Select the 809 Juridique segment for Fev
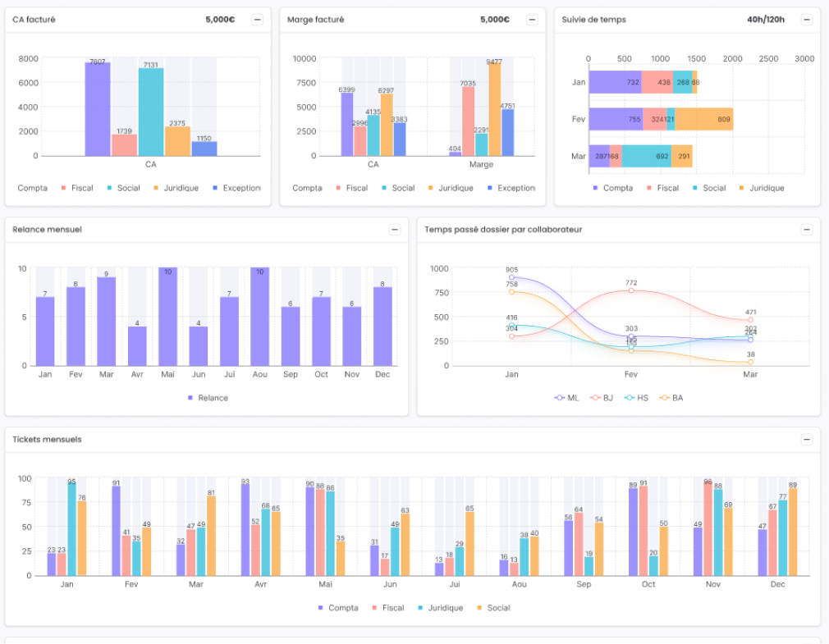This screenshot has height=644, width=829. pyautogui.click(x=703, y=119)
